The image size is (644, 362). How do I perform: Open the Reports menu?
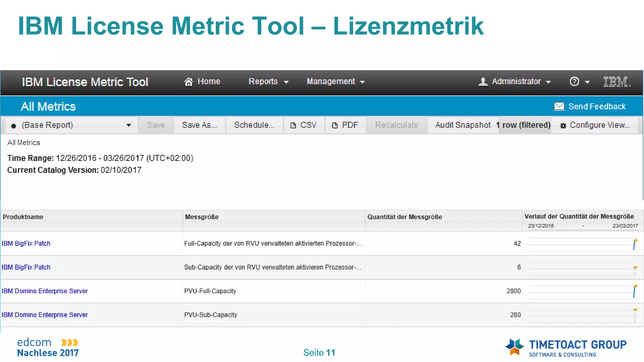269,82
